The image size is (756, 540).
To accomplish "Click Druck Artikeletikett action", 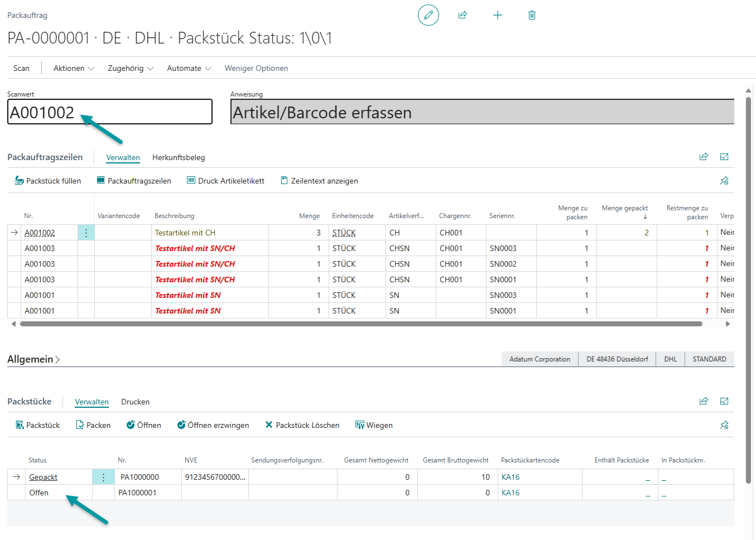I will point(225,181).
